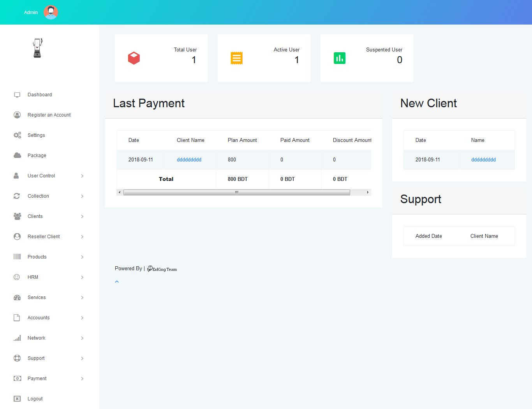Click the Plan Amount column header
532x409 pixels.
point(242,140)
